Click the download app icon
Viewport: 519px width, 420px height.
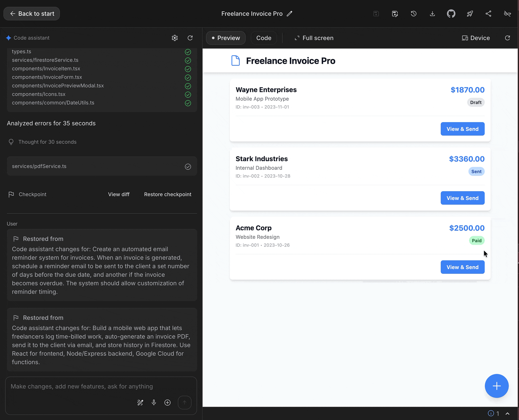(432, 14)
